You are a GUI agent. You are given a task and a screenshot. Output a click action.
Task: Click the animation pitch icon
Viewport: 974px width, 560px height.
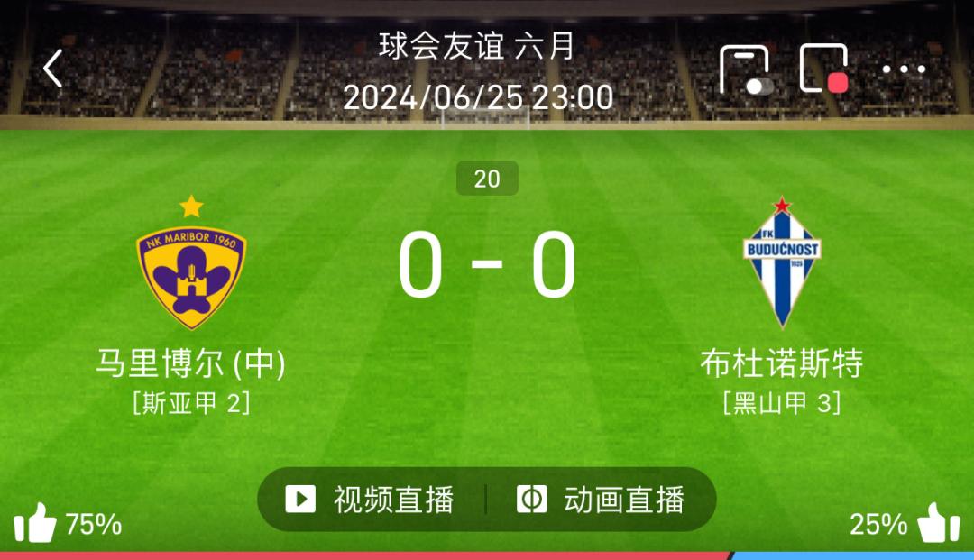532,500
